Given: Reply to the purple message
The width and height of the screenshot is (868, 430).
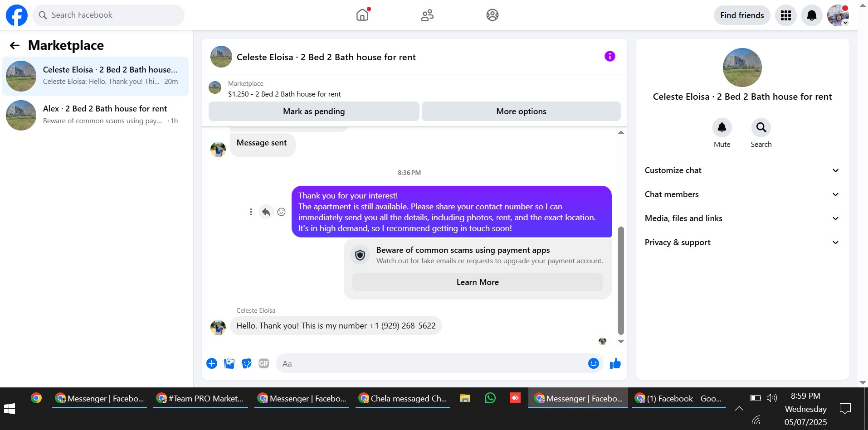Looking at the screenshot, I should click(x=266, y=212).
